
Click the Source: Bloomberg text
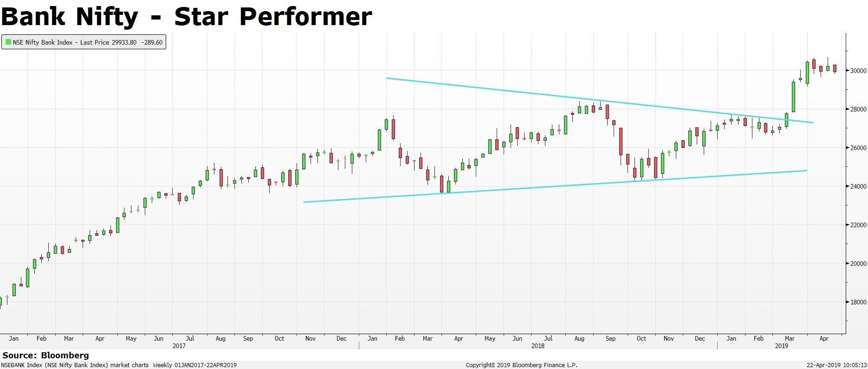tap(45, 356)
